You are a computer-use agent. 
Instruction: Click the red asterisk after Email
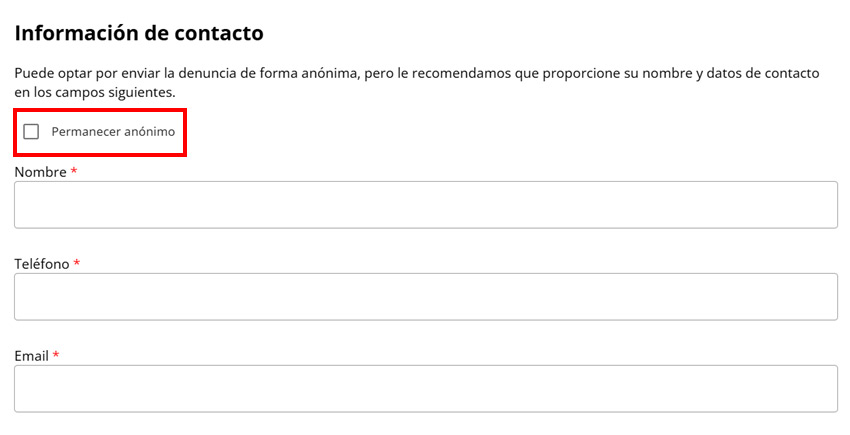[56, 356]
